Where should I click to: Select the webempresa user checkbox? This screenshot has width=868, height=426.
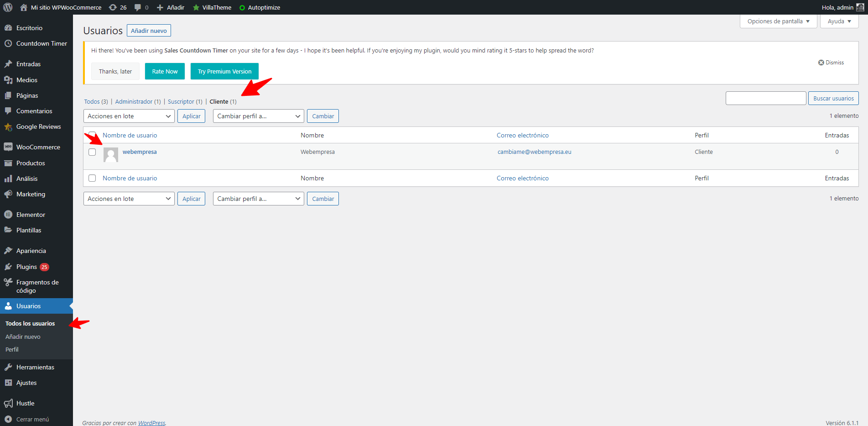(x=92, y=152)
